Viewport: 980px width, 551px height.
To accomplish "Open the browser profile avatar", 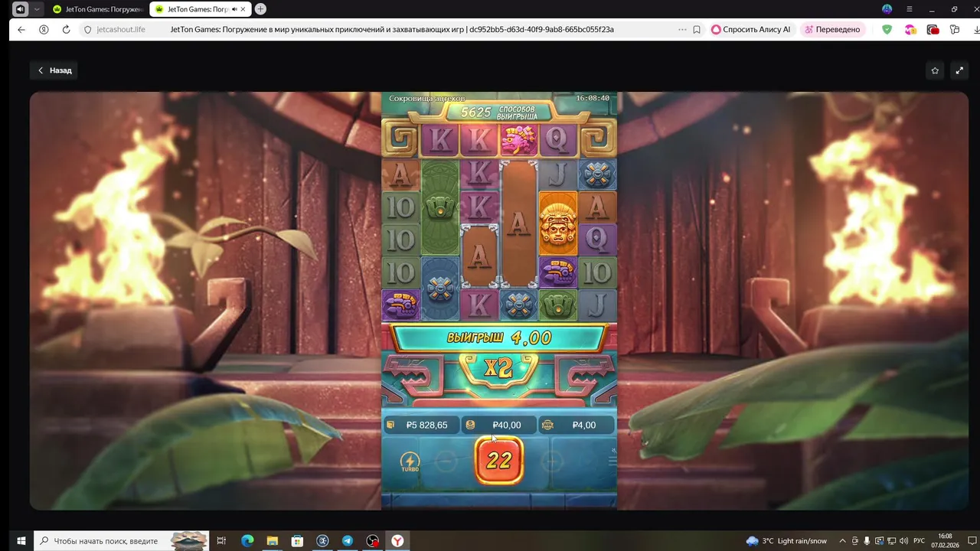I will tap(887, 9).
